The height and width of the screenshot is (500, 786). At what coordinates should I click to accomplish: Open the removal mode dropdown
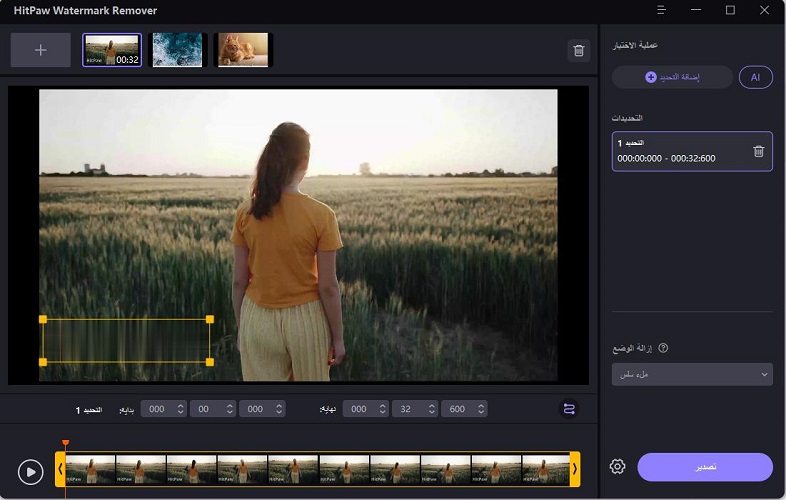click(692, 375)
